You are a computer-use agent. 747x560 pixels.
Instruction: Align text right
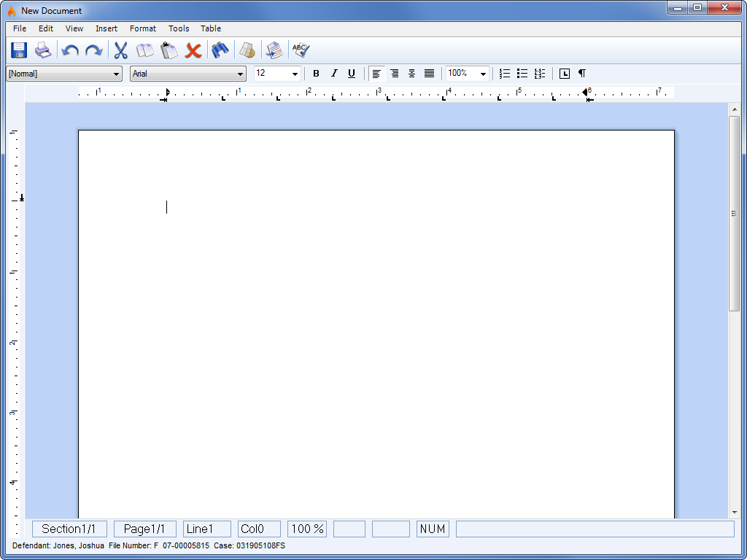(395, 74)
